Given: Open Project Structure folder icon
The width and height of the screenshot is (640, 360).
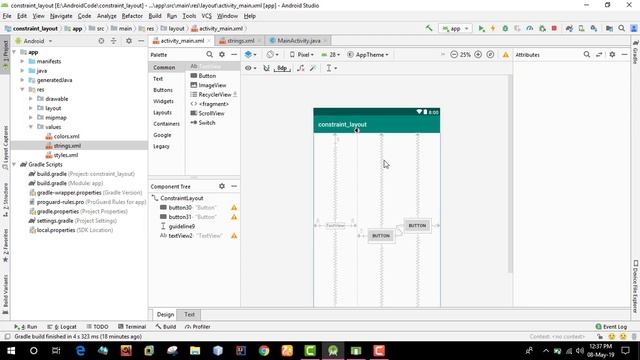Looking at the screenshot, I should 609,29.
